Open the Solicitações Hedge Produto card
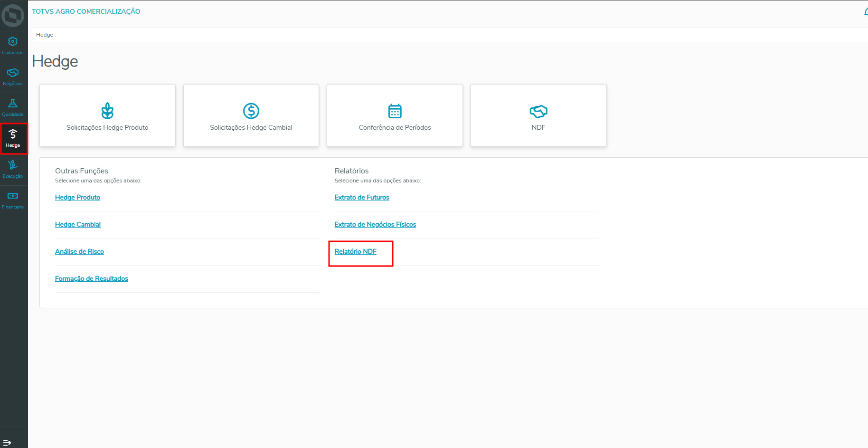 click(107, 115)
